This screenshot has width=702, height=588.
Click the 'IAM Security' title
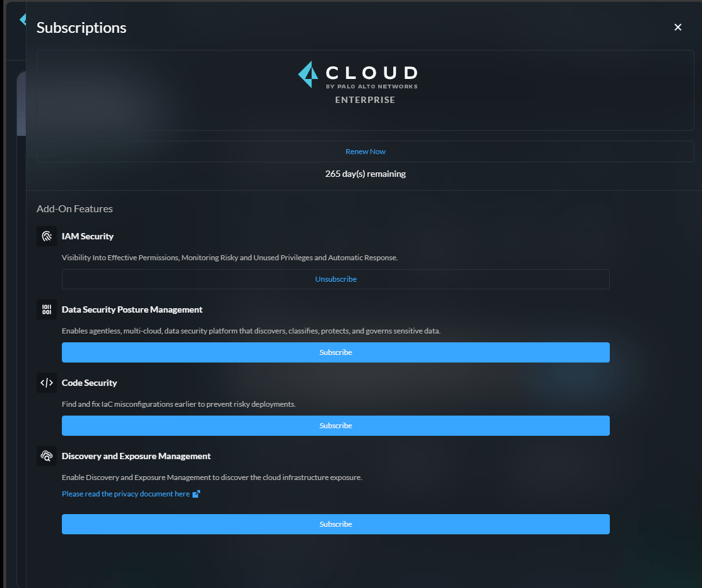tap(88, 236)
